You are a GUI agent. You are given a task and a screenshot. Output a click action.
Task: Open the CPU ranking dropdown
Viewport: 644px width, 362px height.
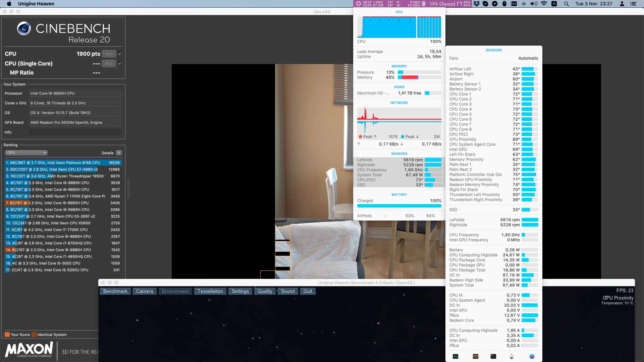click(26, 153)
